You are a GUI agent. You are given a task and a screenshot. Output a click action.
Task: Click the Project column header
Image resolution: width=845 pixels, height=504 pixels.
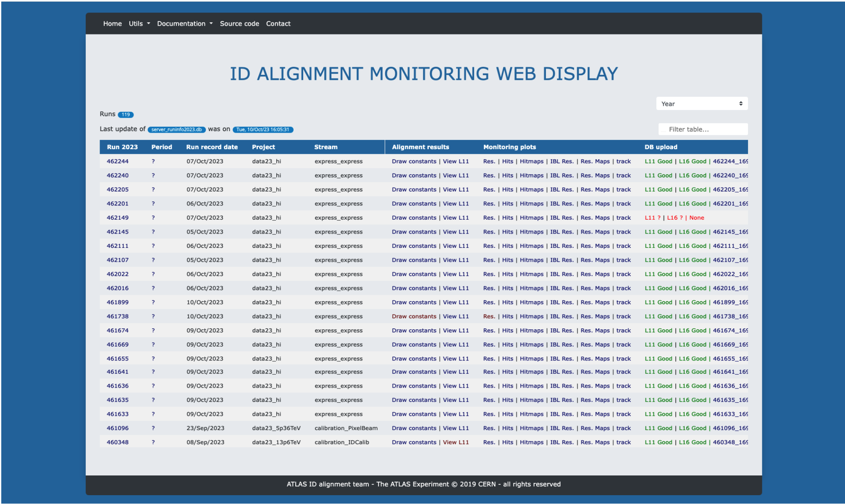(263, 147)
